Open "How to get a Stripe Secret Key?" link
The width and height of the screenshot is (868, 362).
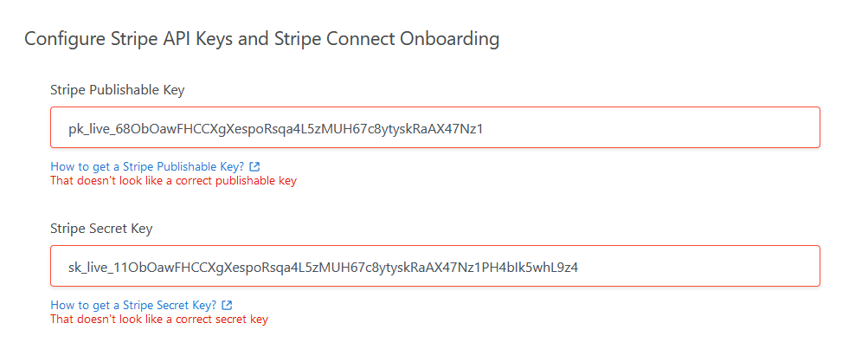pyautogui.click(x=133, y=305)
